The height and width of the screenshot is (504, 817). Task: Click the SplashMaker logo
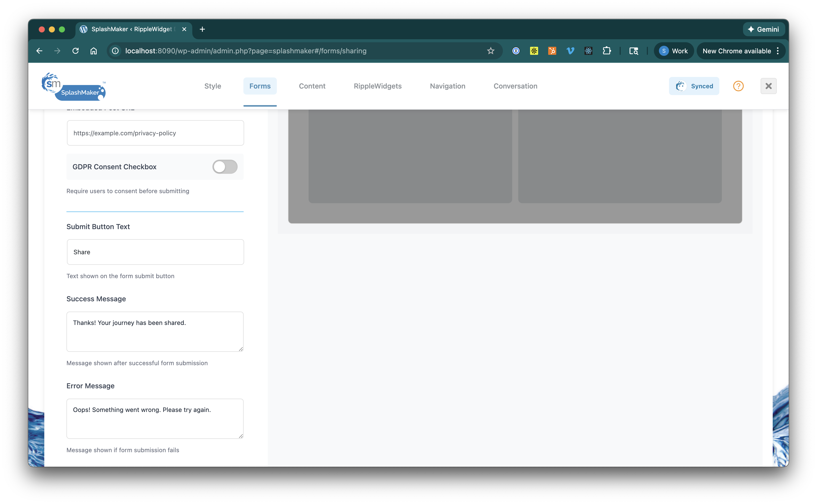pos(73,86)
